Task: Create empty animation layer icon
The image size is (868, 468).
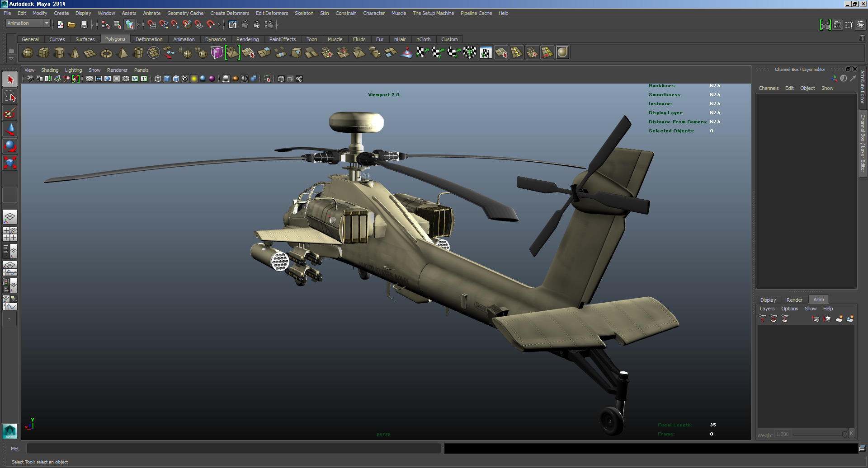Action: (839, 319)
